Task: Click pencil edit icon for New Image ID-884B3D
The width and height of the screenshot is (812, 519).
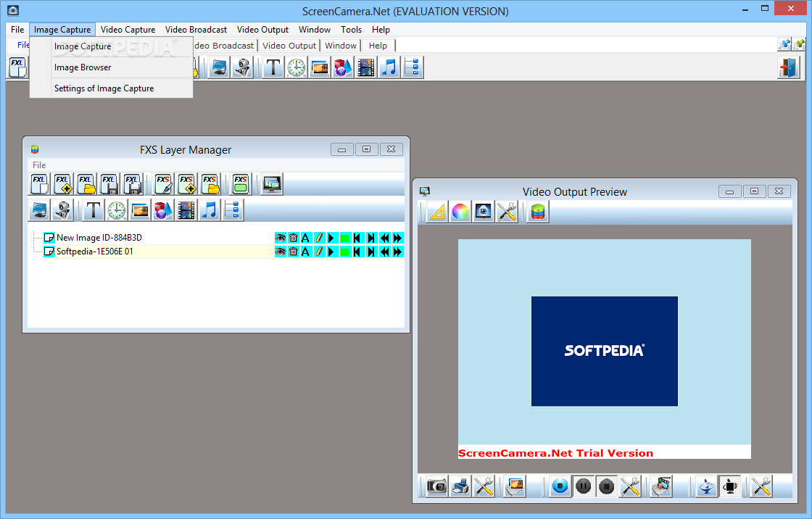Action: [319, 238]
